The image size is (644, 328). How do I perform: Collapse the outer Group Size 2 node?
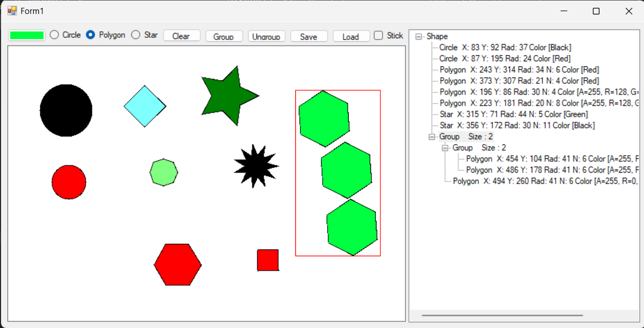pyautogui.click(x=432, y=136)
